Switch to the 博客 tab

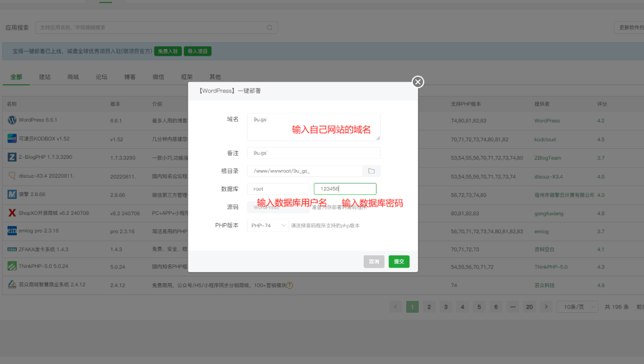[130, 77]
